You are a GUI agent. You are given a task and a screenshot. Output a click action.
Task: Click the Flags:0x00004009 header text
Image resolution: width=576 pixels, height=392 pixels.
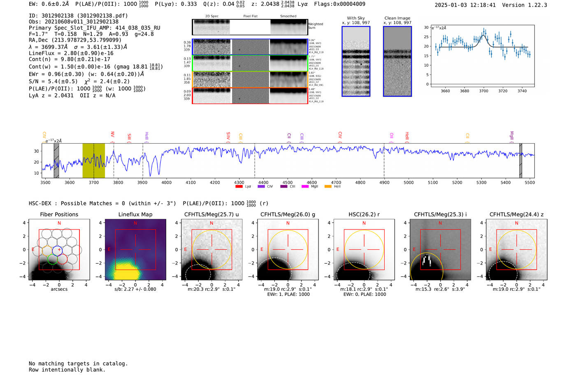pos(339,4)
